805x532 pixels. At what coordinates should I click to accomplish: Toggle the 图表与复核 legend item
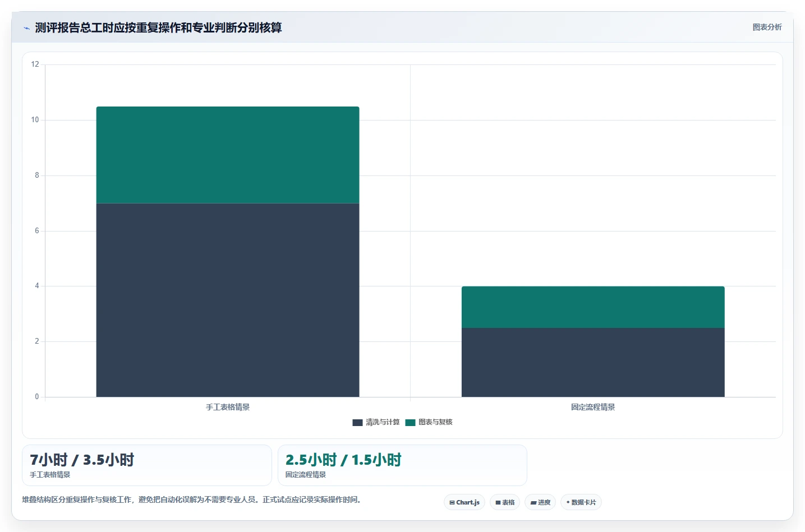point(429,422)
